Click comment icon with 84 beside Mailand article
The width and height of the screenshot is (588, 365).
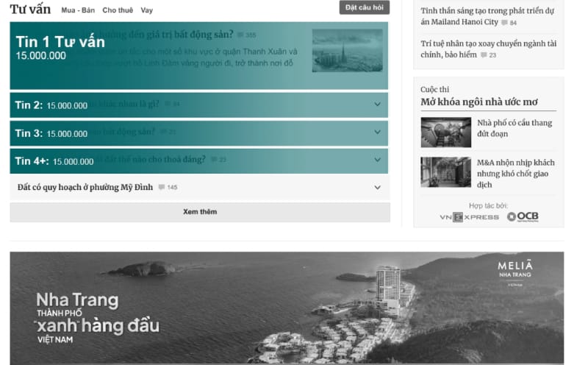(505, 23)
